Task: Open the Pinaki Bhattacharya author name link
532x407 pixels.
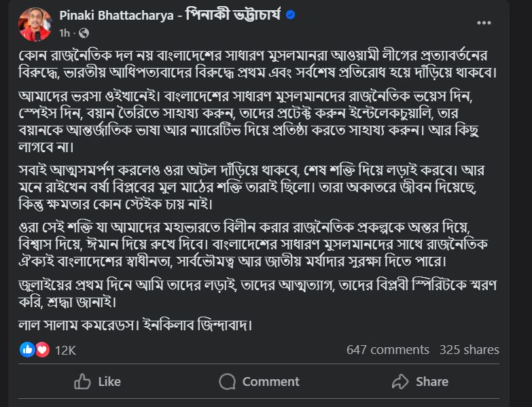Action: point(170,15)
